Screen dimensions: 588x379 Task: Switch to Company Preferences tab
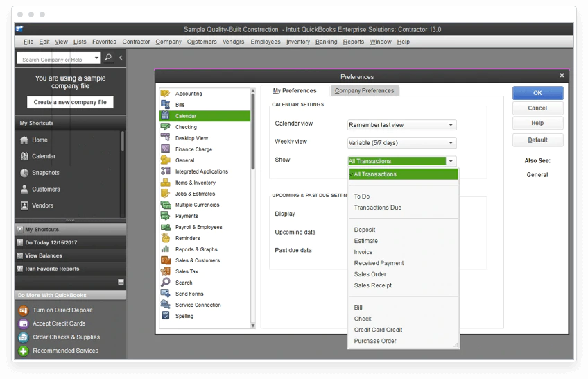click(364, 90)
